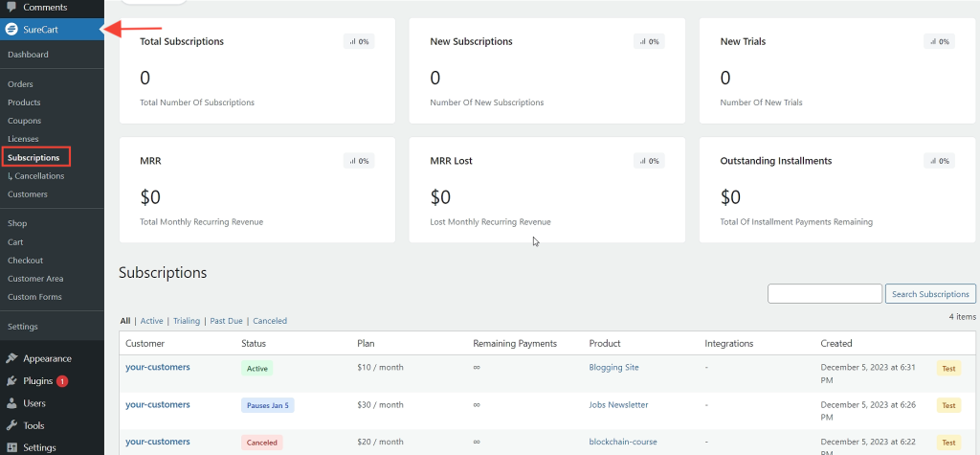Open the Jobs Newsletter product link

click(x=618, y=405)
